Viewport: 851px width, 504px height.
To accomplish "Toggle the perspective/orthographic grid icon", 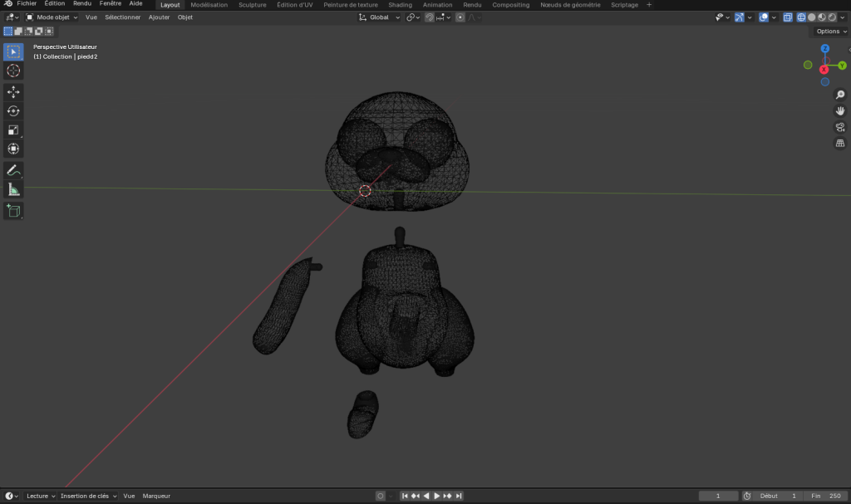I will click(x=840, y=143).
